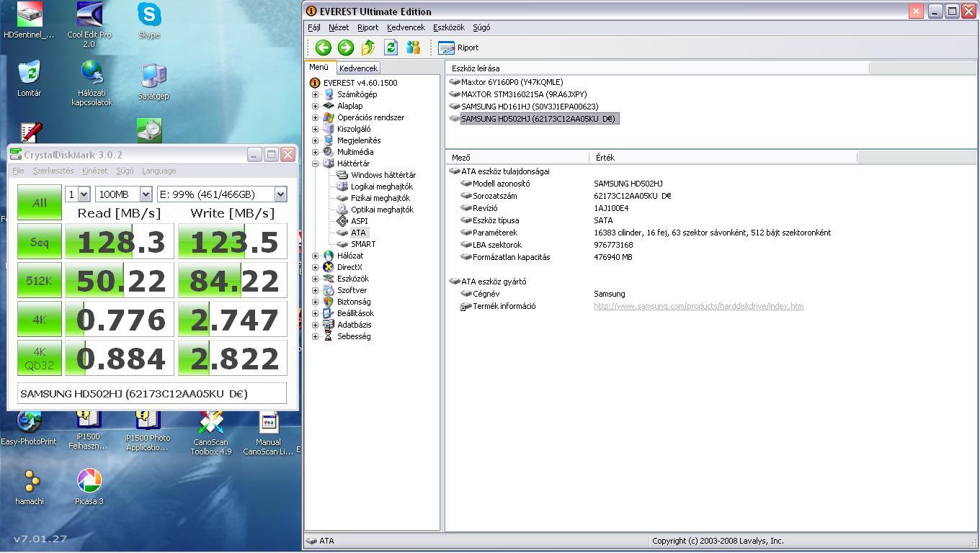Open the Picasa 3 desktop icon
The width and height of the screenshot is (980, 553).
point(89,487)
